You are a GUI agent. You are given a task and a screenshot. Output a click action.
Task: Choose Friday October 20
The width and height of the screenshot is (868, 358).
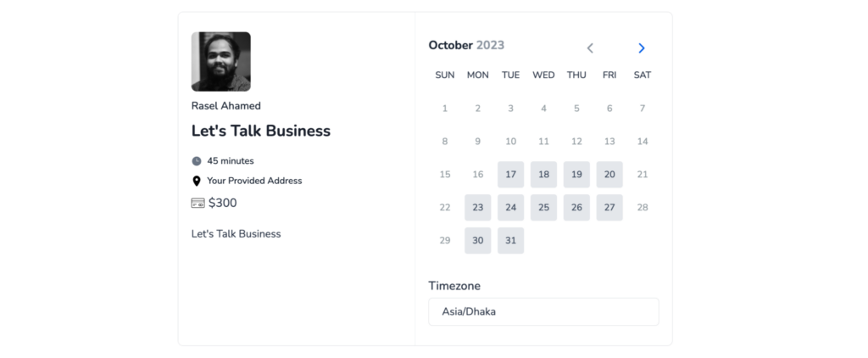(x=609, y=175)
